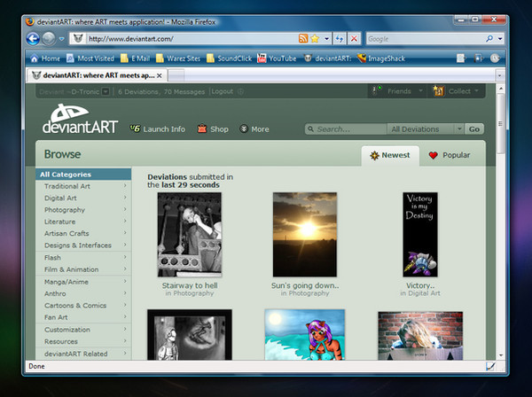Open the Home bookmark
Image resolution: width=532 pixels, height=397 pixels.
click(x=45, y=58)
